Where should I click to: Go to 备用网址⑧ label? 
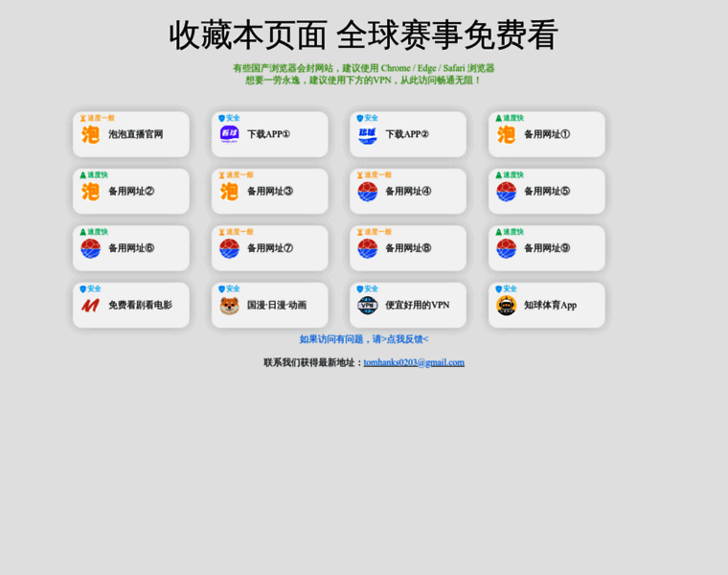408,248
